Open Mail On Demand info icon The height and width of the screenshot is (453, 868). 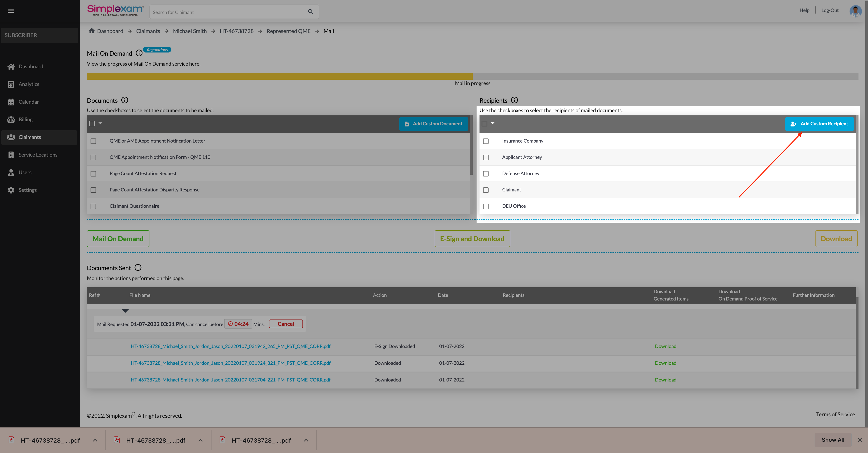[x=139, y=53]
